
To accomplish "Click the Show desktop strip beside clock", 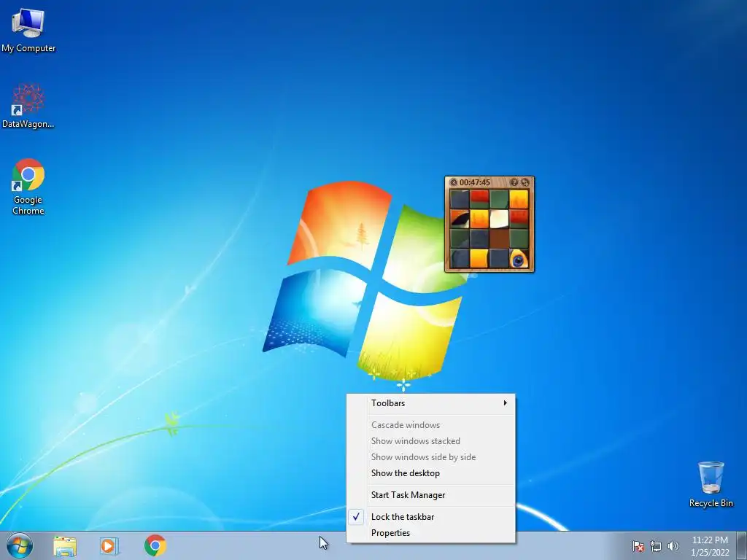I will 742,545.
